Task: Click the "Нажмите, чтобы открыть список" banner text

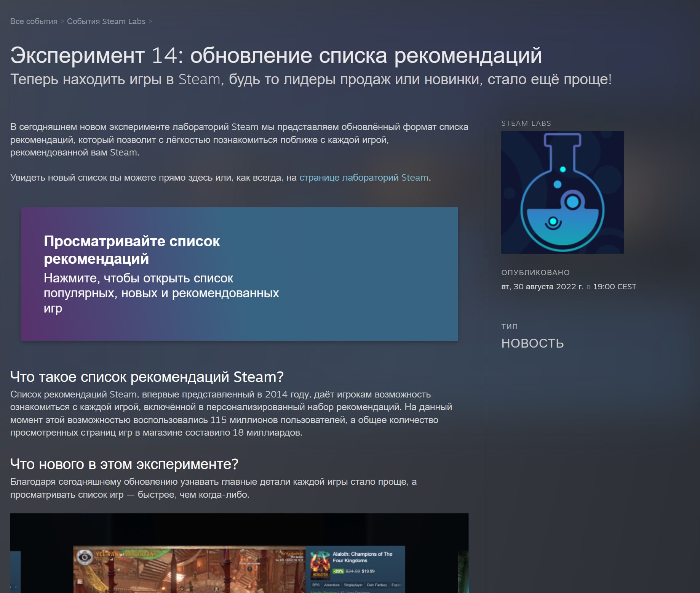Action: (161, 293)
